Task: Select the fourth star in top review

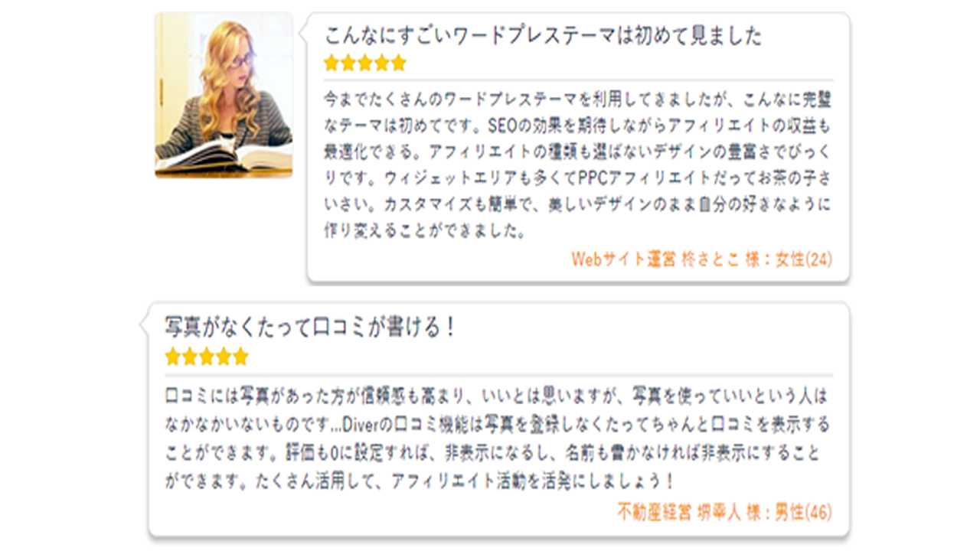Action: click(382, 64)
